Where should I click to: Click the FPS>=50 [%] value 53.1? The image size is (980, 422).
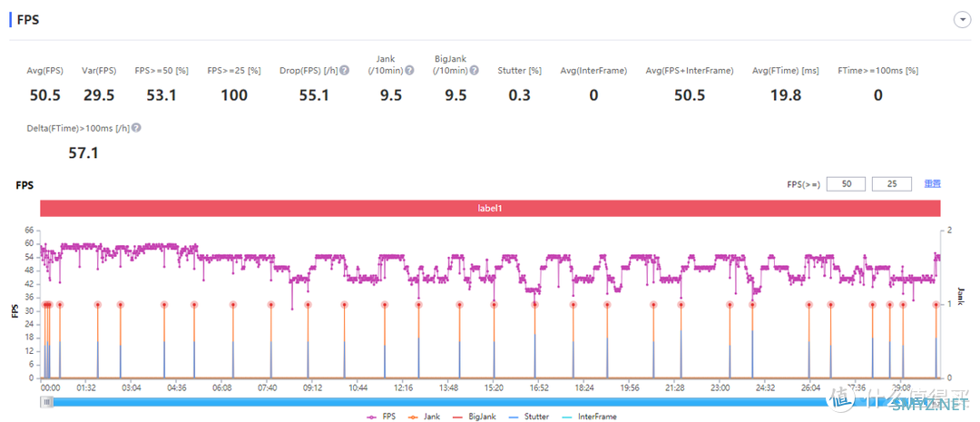[x=162, y=95]
